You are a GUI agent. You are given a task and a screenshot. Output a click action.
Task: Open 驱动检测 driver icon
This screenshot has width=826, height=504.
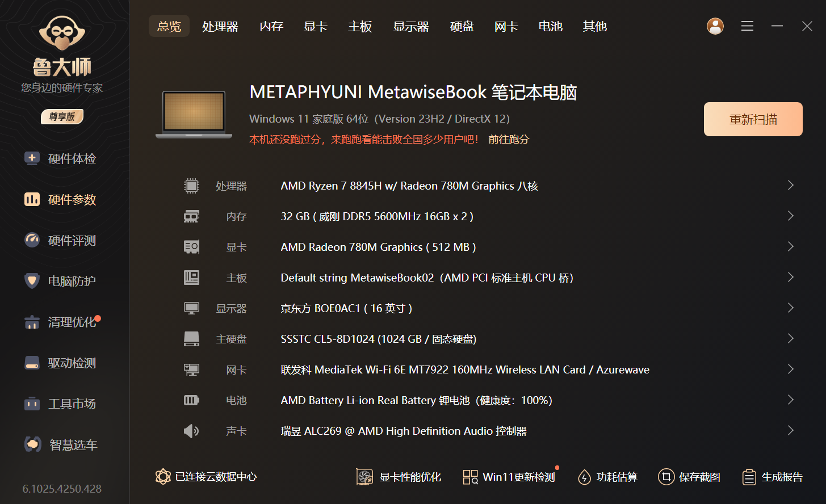[x=32, y=363]
